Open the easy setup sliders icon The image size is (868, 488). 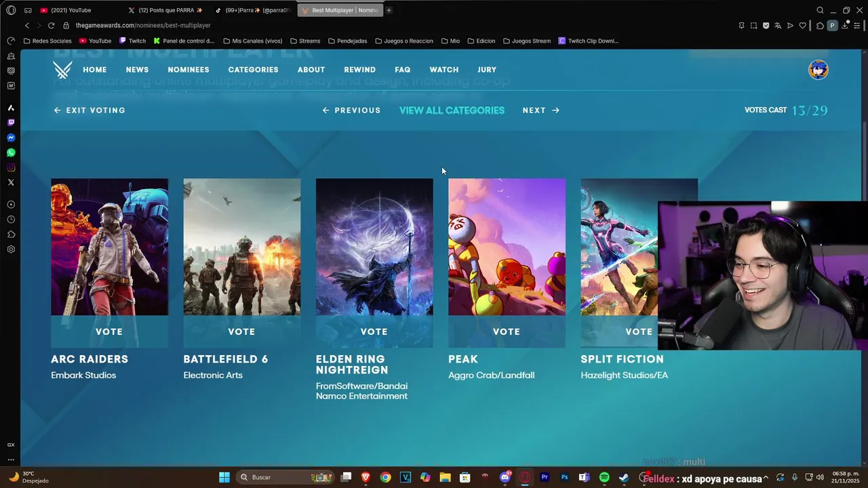point(858,25)
